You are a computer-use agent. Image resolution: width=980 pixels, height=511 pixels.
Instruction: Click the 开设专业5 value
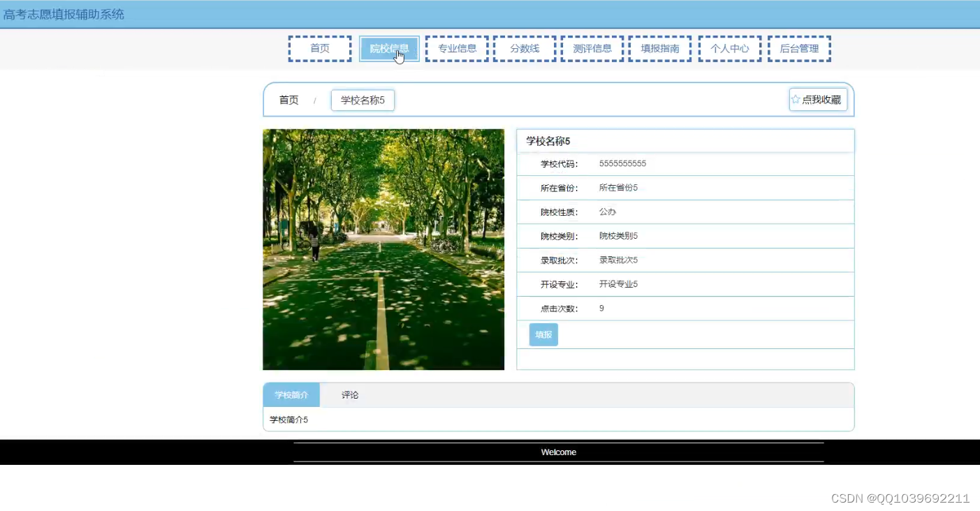[618, 284]
